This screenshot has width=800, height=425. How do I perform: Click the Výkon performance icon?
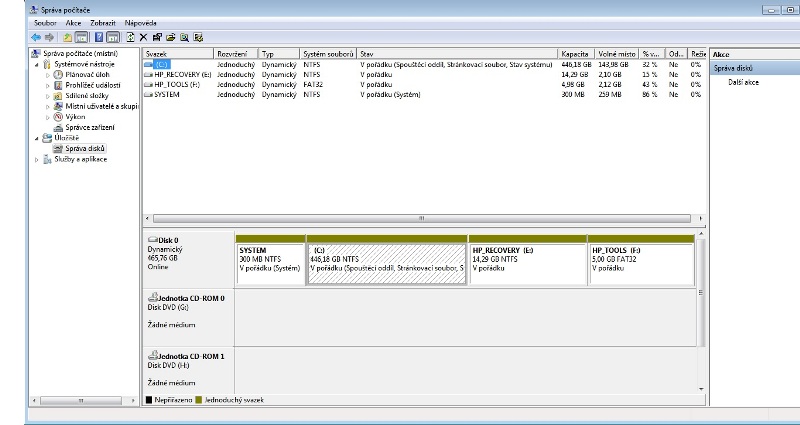(x=58, y=117)
